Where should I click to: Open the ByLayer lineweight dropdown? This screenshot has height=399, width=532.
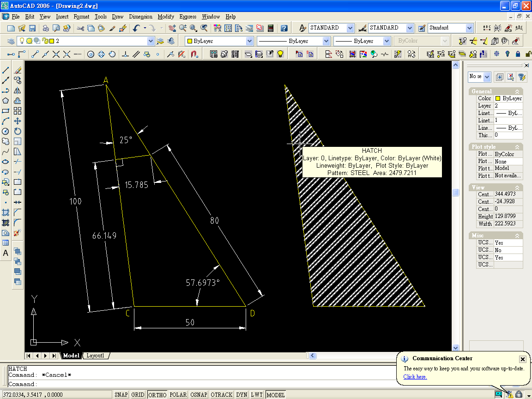(387, 41)
